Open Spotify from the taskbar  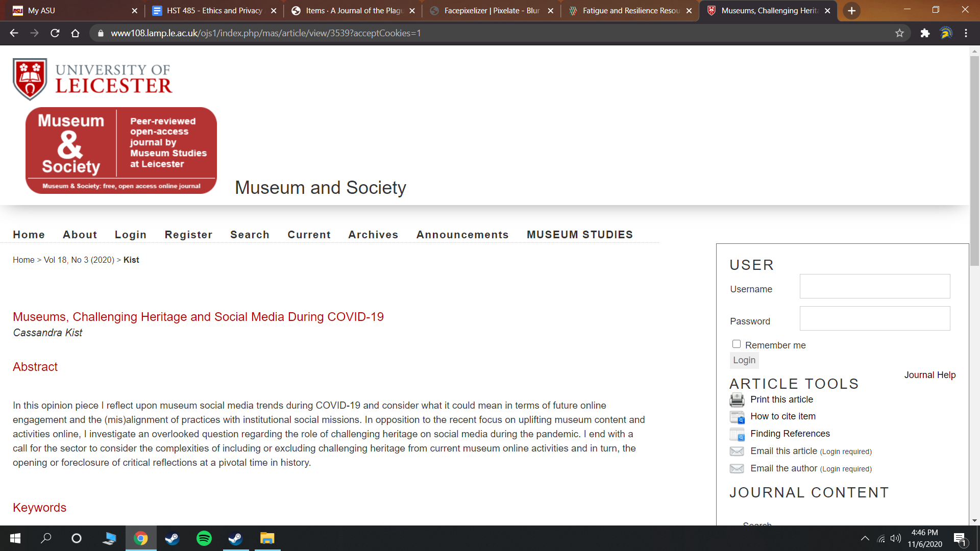[204, 538]
